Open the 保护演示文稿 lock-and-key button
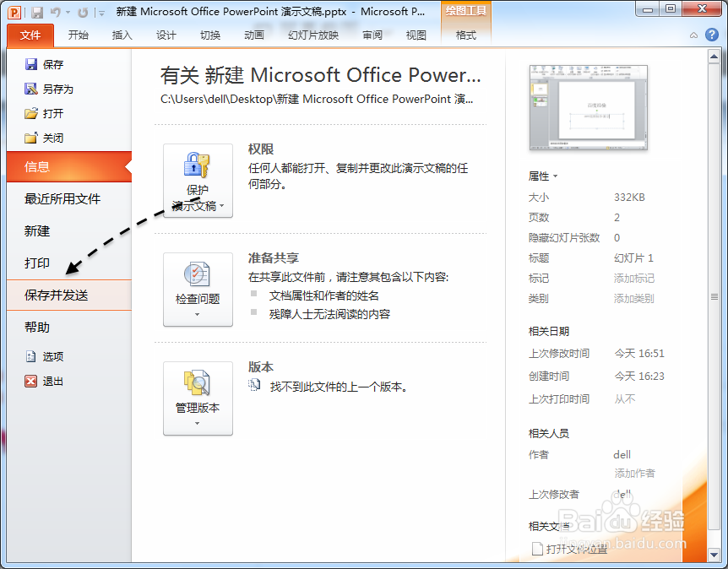This screenshot has width=728, height=569. coord(198,181)
